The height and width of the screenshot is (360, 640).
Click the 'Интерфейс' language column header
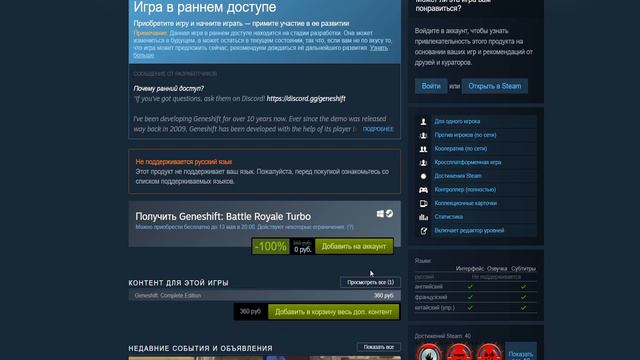469,269
